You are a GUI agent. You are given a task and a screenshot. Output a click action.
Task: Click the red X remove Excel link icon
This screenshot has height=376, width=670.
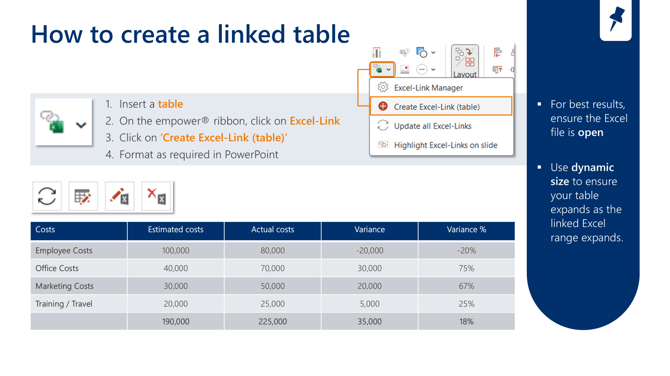tap(156, 197)
